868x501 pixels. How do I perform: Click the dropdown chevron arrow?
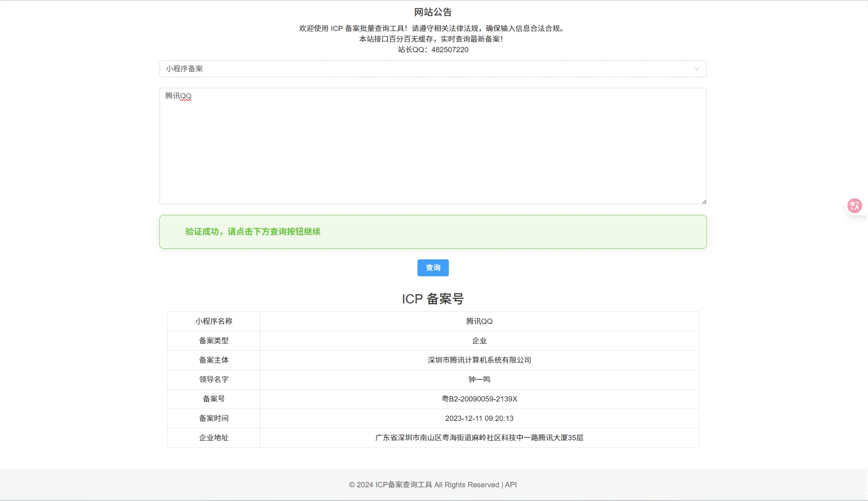(696, 69)
